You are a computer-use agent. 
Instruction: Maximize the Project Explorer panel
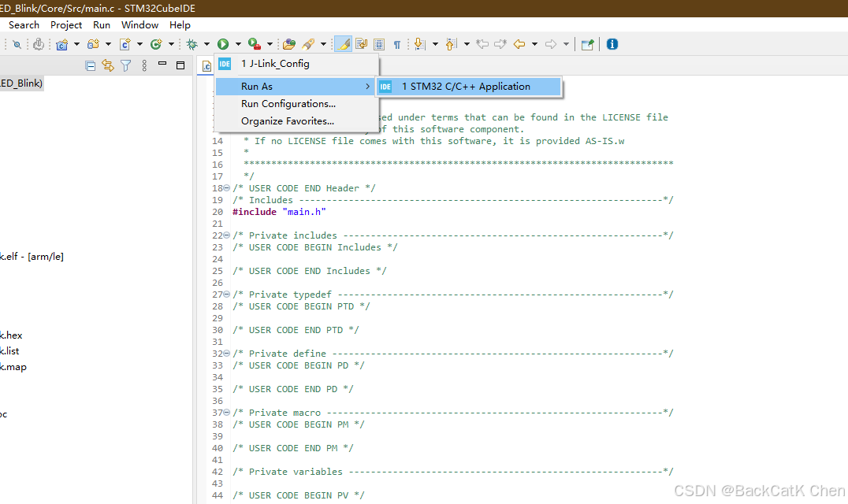tap(180, 65)
